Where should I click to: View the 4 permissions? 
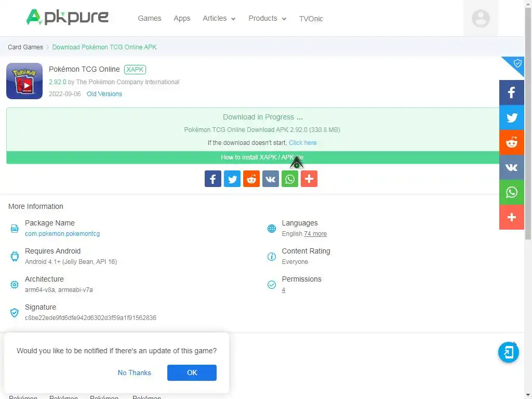[x=284, y=290]
